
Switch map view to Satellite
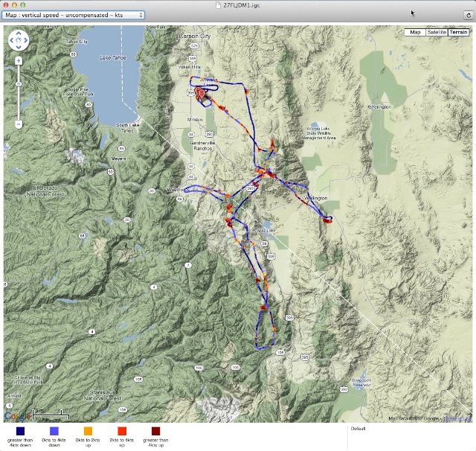[436, 32]
